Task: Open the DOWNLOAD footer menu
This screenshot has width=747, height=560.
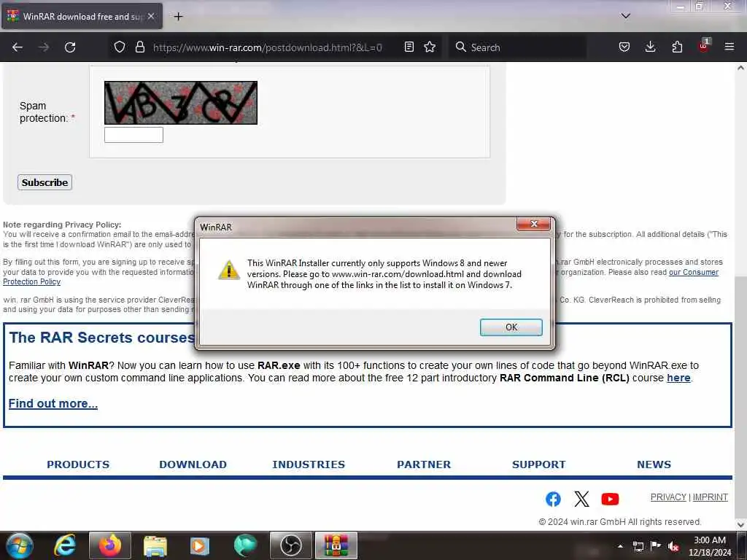Action: tap(193, 464)
